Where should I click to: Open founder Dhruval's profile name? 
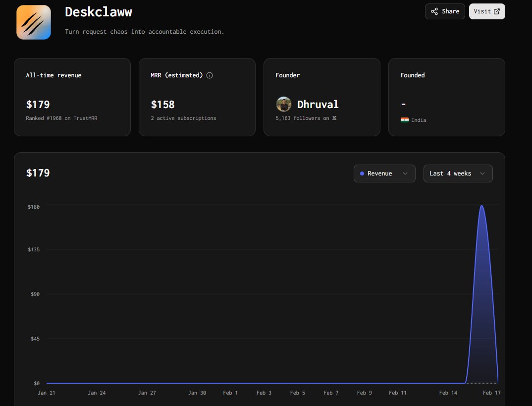pos(318,104)
